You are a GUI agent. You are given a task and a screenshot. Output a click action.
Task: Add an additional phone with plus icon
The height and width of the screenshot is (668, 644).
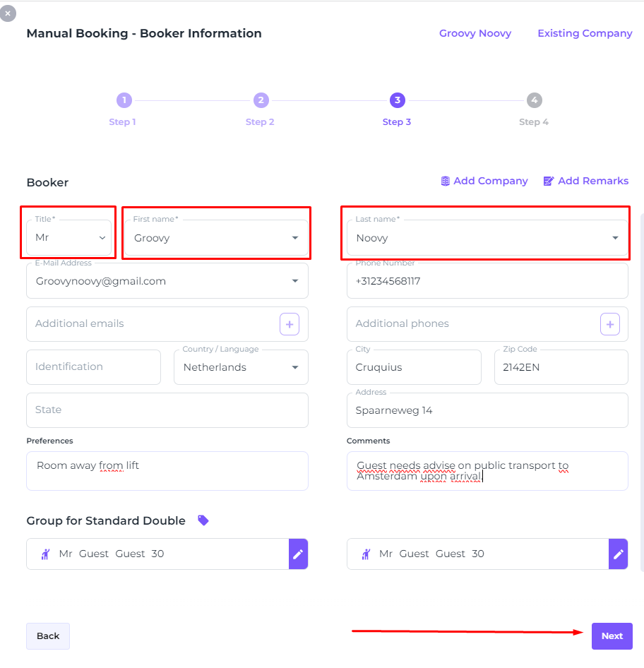[610, 324]
